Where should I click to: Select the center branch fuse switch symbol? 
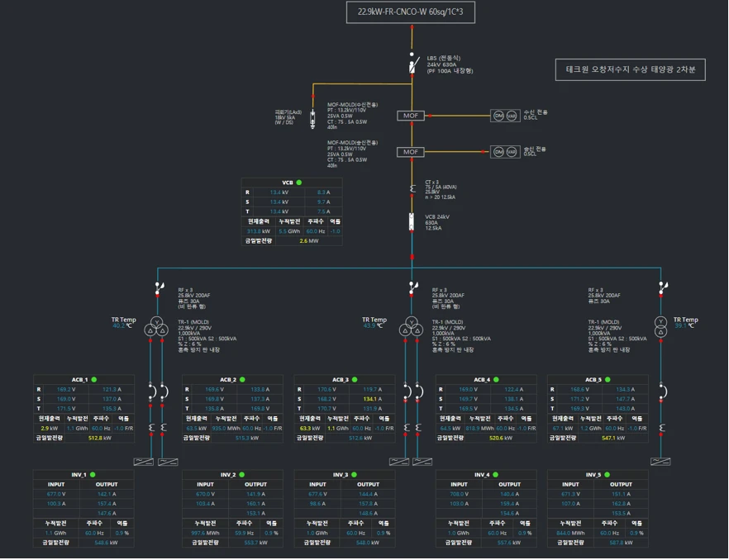coord(413,288)
